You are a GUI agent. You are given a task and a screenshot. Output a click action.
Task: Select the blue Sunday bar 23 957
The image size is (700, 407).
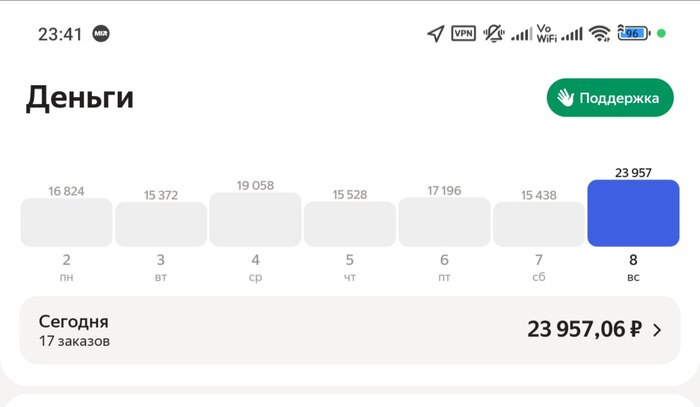[633, 213]
